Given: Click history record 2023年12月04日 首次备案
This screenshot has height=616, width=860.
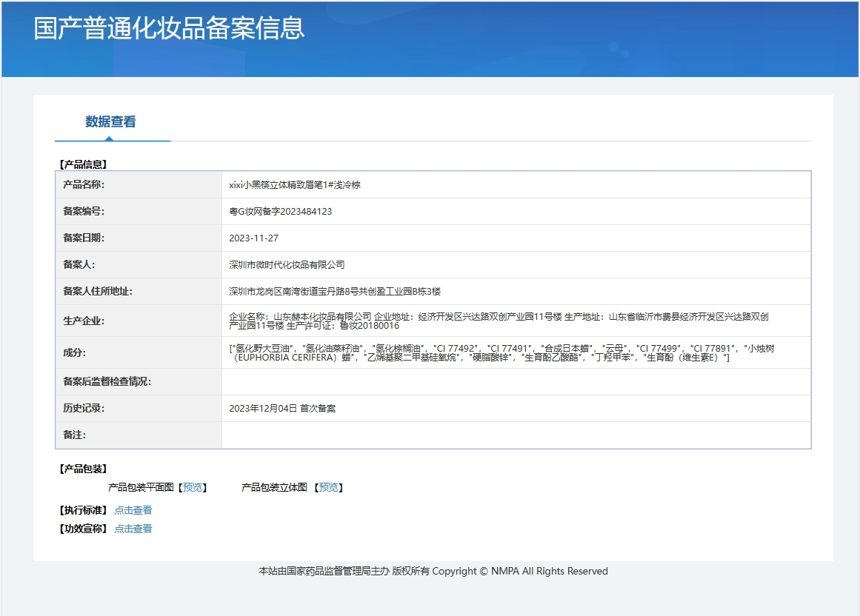Looking at the screenshot, I should [282, 408].
